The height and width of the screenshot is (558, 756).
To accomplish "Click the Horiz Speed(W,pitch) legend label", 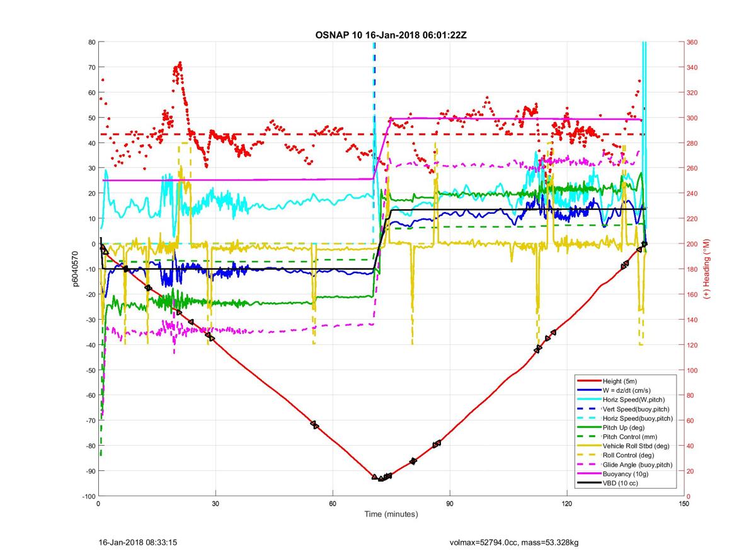I will 634,400.
